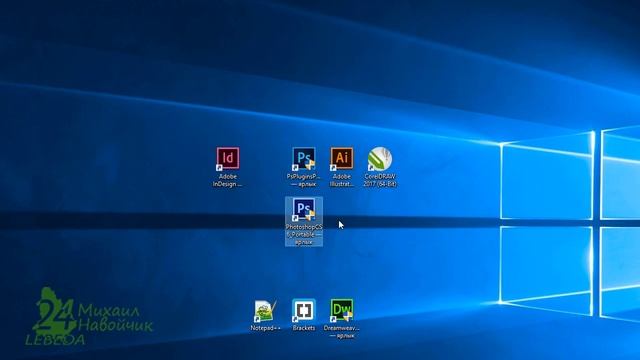Click the 'Adobe InDesign' label text
This screenshot has width=640, height=360.
228,180
